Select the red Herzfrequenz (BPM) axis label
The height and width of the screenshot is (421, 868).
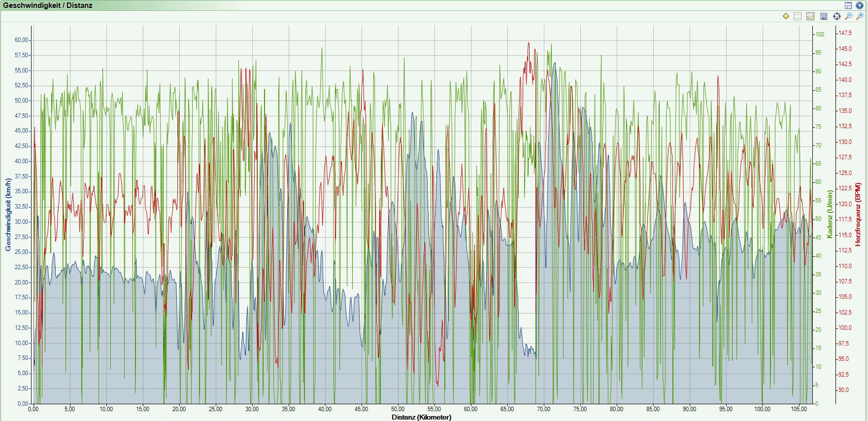pos(858,214)
